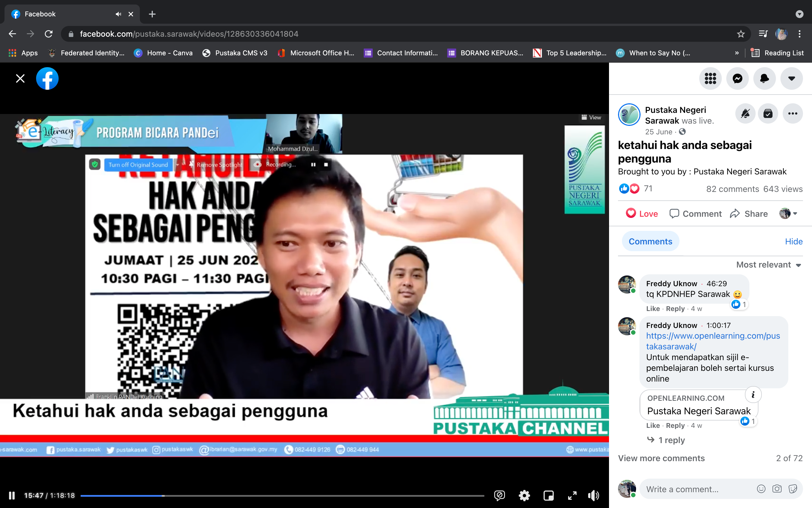
Task: Reply to the tq KPDNHEP Sarawak comment
Action: point(675,308)
